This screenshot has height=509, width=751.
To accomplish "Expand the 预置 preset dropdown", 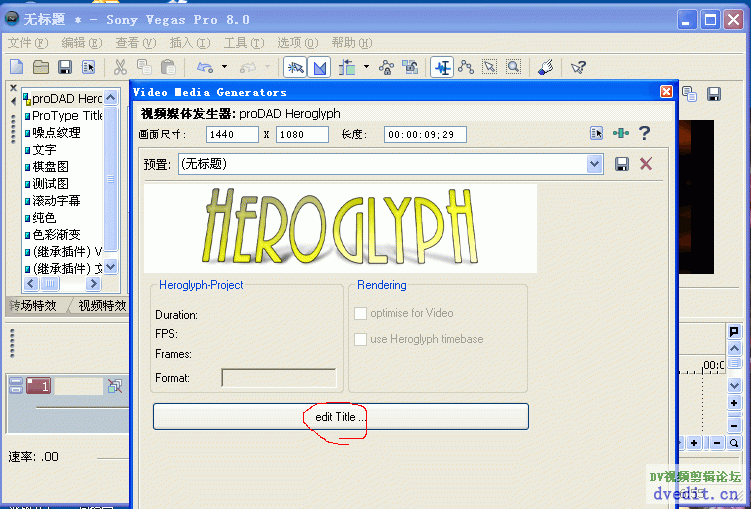I will [x=594, y=164].
